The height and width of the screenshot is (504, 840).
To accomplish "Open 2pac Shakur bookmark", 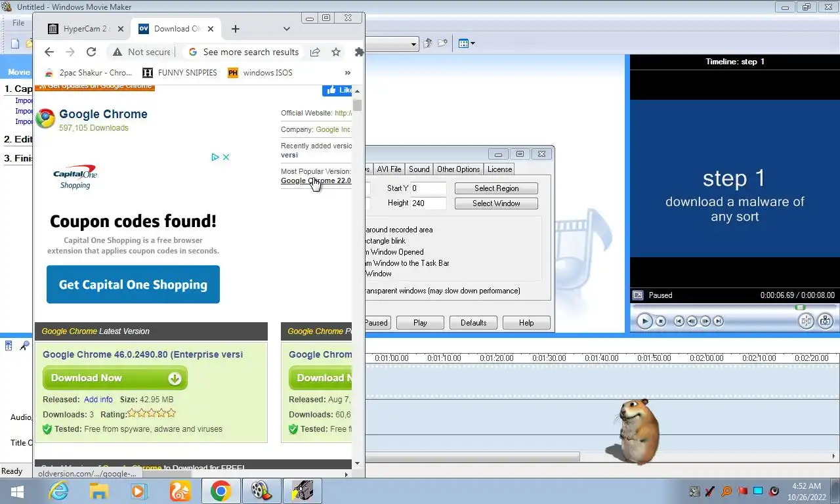I will [x=89, y=73].
